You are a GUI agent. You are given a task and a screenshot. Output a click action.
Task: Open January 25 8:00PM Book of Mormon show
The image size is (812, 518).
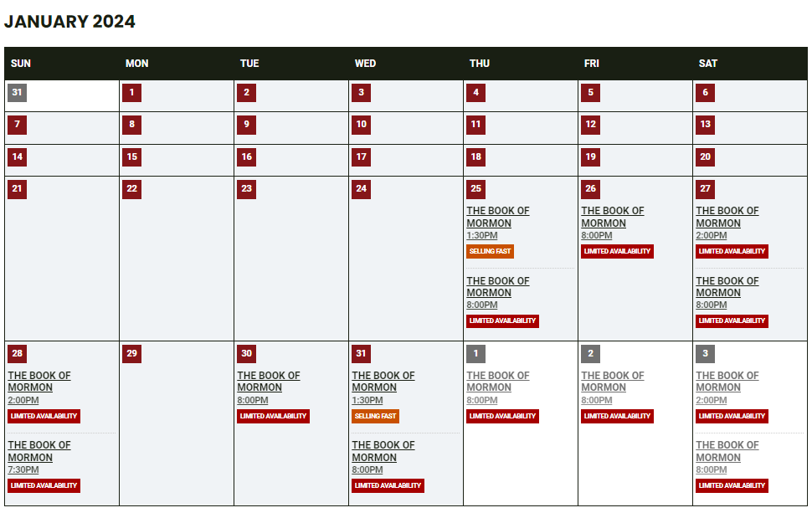pyautogui.click(x=497, y=287)
